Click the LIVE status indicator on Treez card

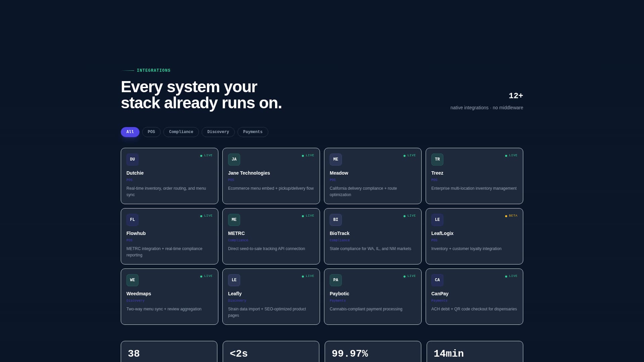[511, 156]
